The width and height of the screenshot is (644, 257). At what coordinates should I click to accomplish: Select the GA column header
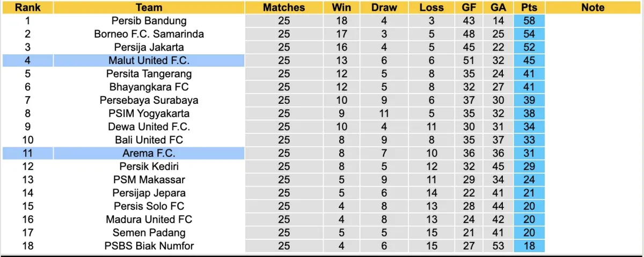(x=497, y=8)
